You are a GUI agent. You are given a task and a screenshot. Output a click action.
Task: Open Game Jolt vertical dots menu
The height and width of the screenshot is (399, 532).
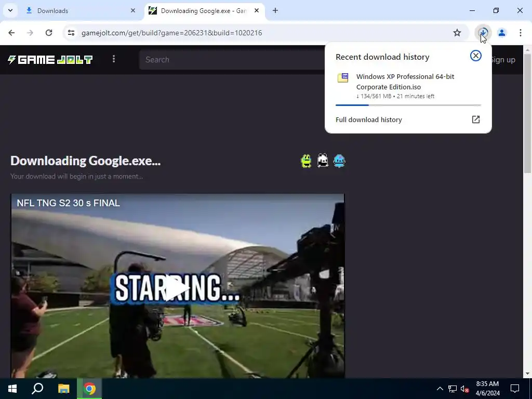coord(114,59)
